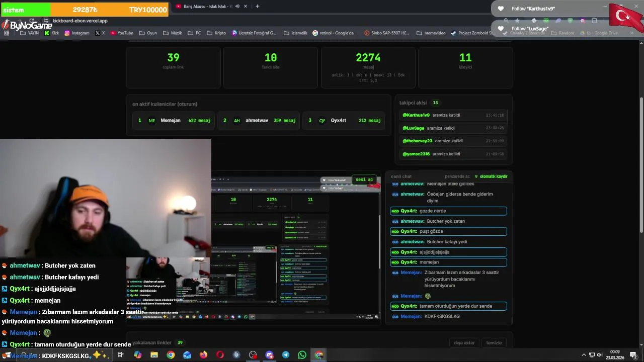Open Opera from the taskbar
The height and width of the screenshot is (362, 644).
(220, 355)
